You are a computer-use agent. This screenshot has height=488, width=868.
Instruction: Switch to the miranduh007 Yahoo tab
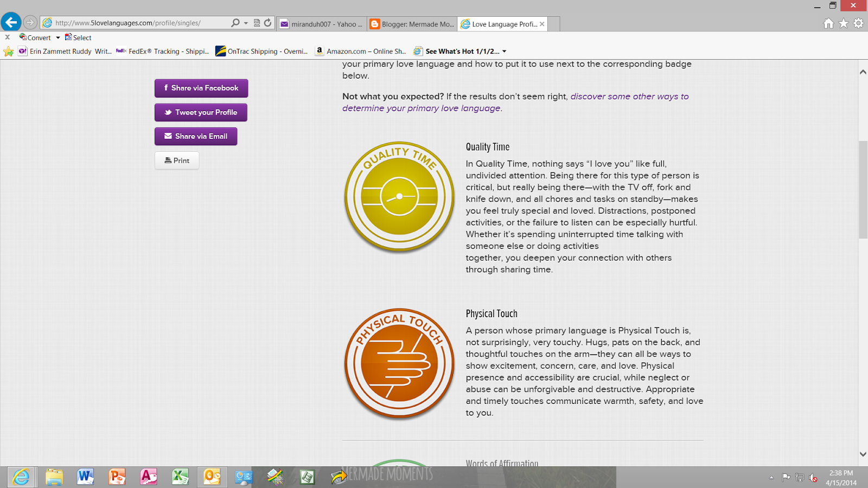(321, 24)
